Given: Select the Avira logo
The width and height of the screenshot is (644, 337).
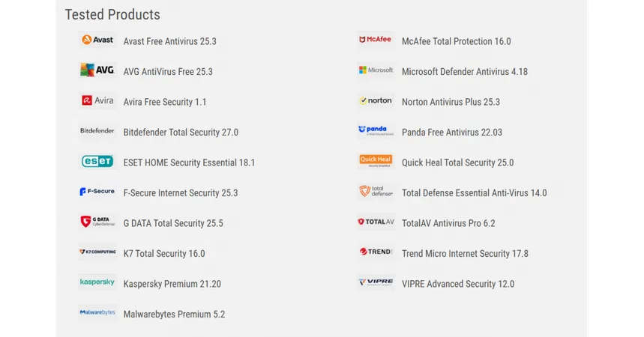Looking at the screenshot, I should click(x=97, y=100).
